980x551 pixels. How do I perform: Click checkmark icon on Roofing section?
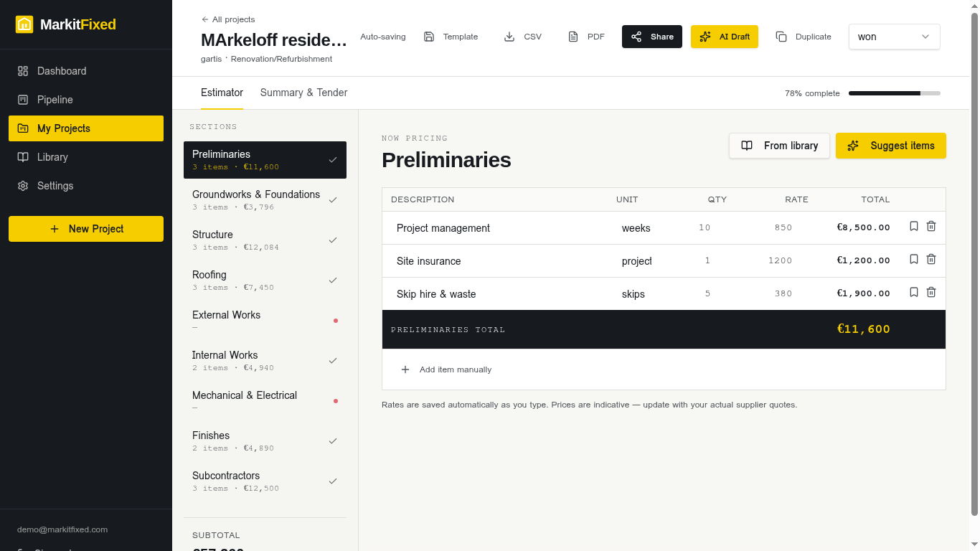click(333, 281)
